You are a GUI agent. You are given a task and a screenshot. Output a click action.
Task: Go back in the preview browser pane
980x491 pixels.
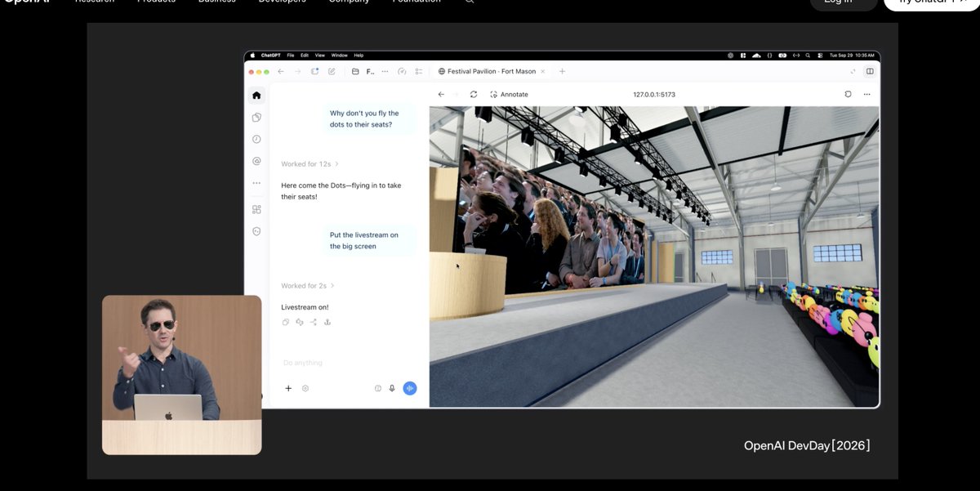441,95
